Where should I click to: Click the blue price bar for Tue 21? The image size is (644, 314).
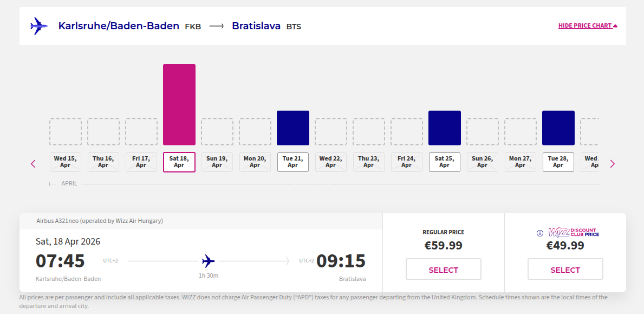[x=293, y=128]
